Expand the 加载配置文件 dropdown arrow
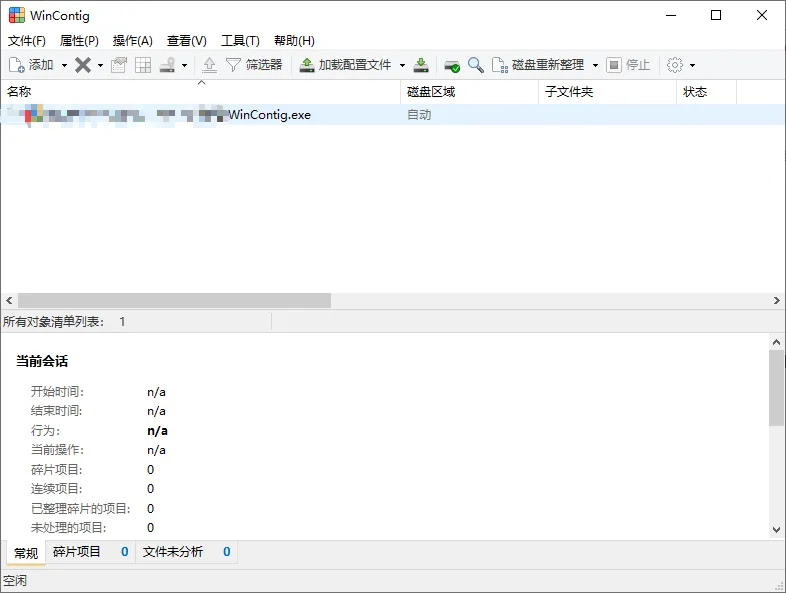Image resolution: width=786 pixels, height=593 pixels. (402, 65)
